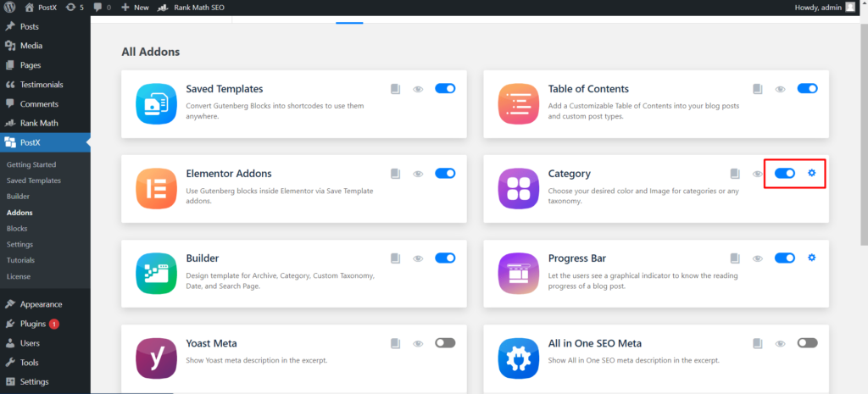Click Howdy, admin profile link
The image size is (868, 394).
(x=818, y=8)
